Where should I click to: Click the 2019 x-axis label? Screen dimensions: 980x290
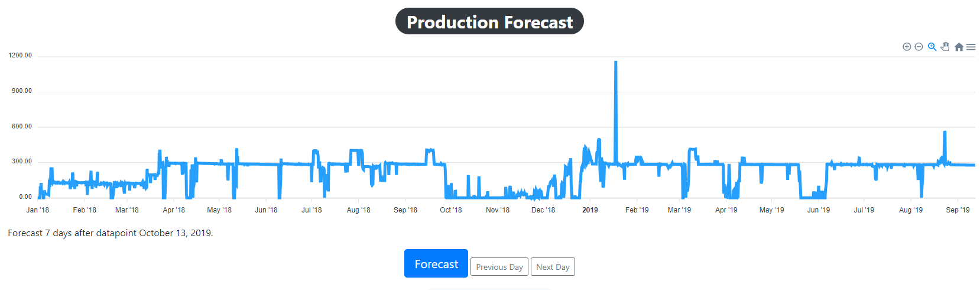(590, 210)
